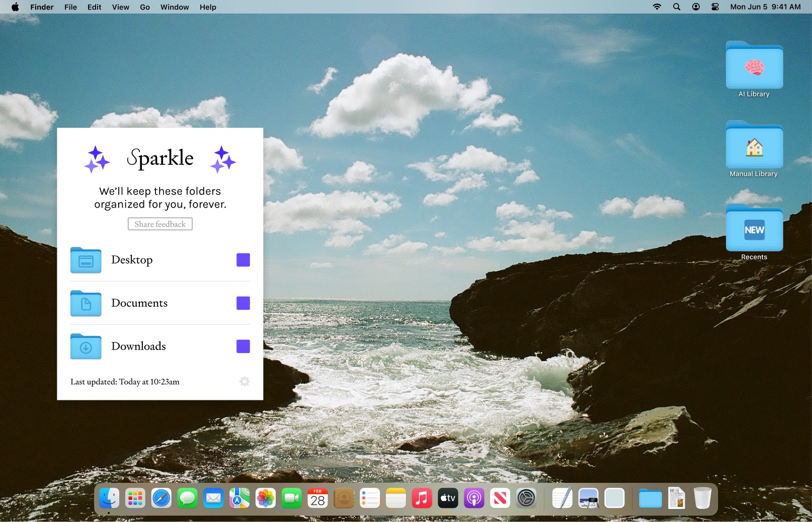
Task: Toggle the Downloads folder checkbox in Sparkle
Action: [243, 346]
